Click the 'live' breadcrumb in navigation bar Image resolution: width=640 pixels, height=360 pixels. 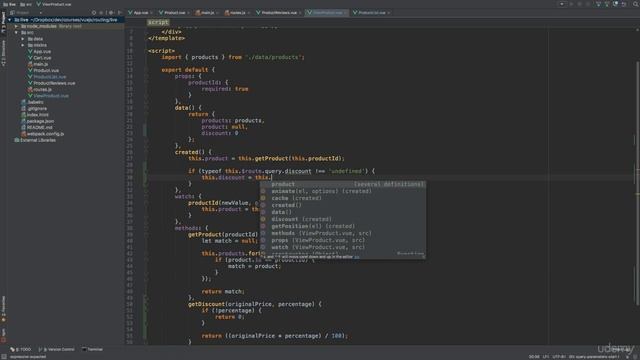pos(9,4)
